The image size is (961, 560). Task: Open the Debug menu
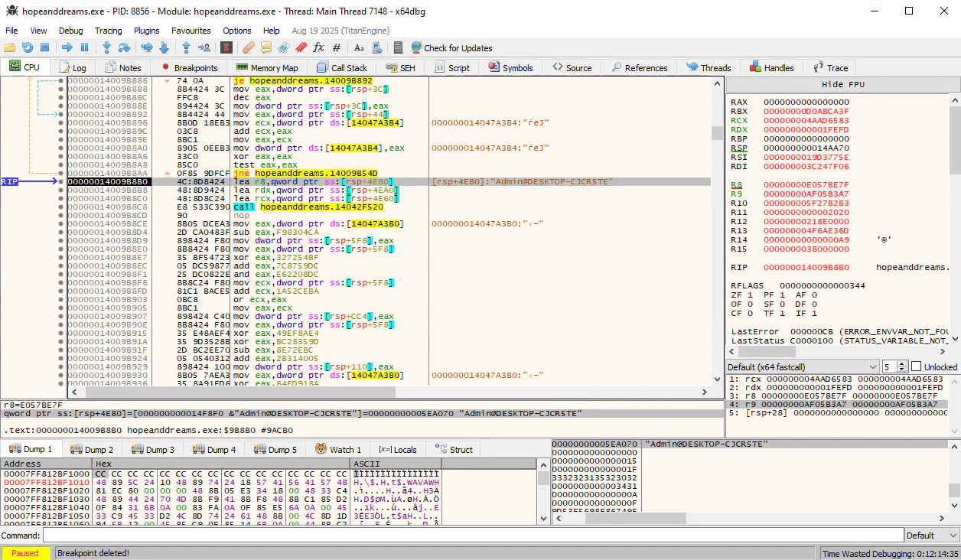[x=70, y=31]
